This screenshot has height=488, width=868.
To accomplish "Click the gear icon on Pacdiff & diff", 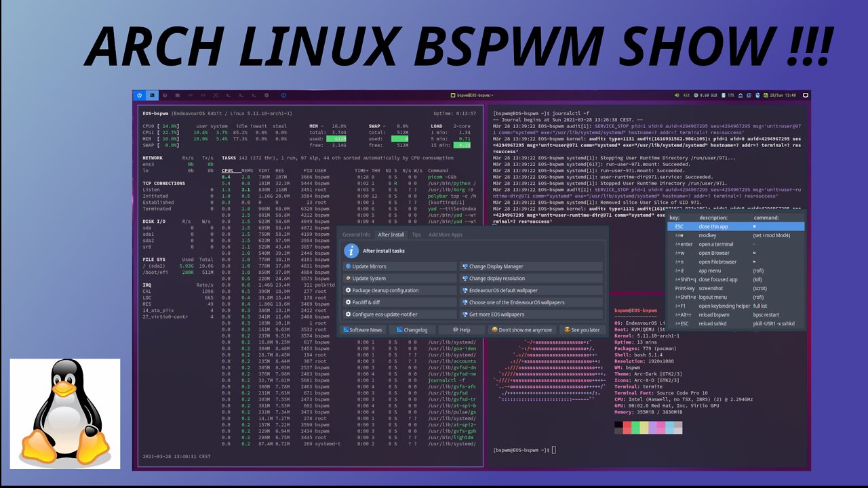I will click(x=349, y=302).
